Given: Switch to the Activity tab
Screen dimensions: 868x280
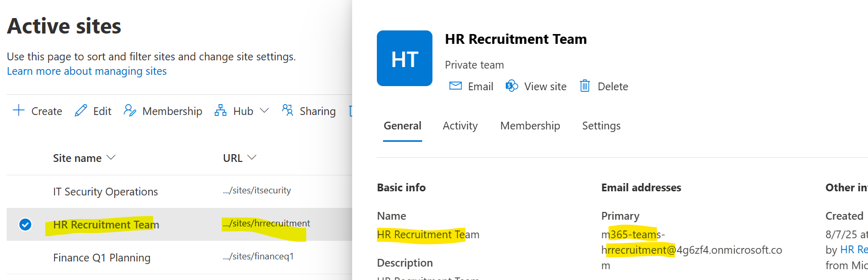Looking at the screenshot, I should coord(460,126).
